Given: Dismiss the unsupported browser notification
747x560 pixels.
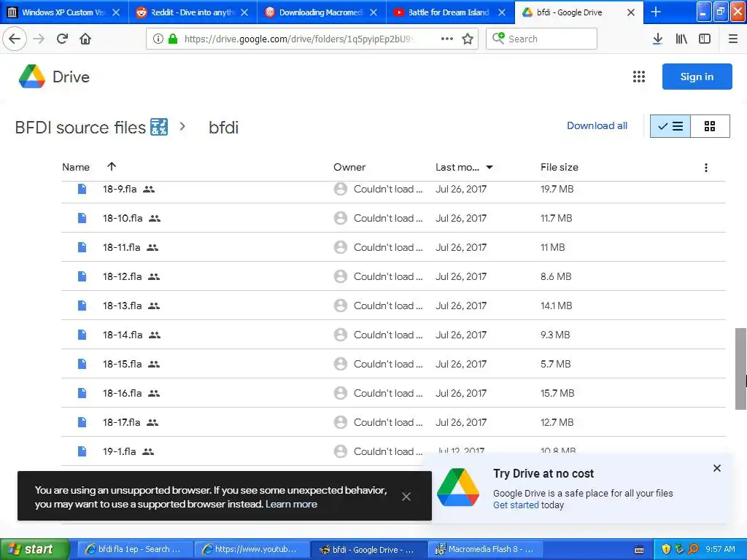Looking at the screenshot, I should (x=406, y=497).
